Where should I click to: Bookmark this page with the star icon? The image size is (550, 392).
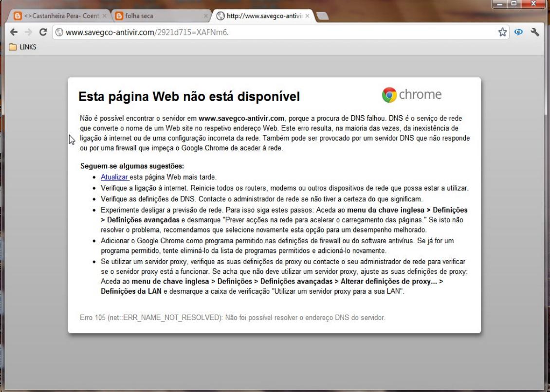point(502,32)
